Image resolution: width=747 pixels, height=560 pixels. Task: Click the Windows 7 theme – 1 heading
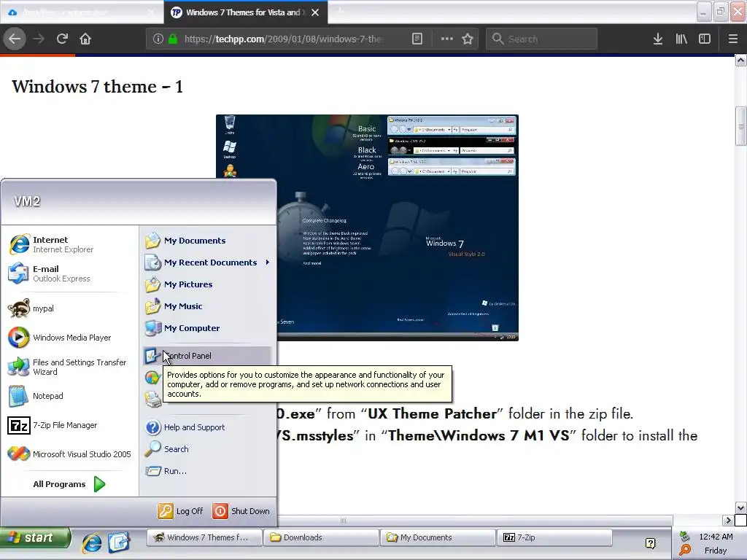[x=97, y=86]
